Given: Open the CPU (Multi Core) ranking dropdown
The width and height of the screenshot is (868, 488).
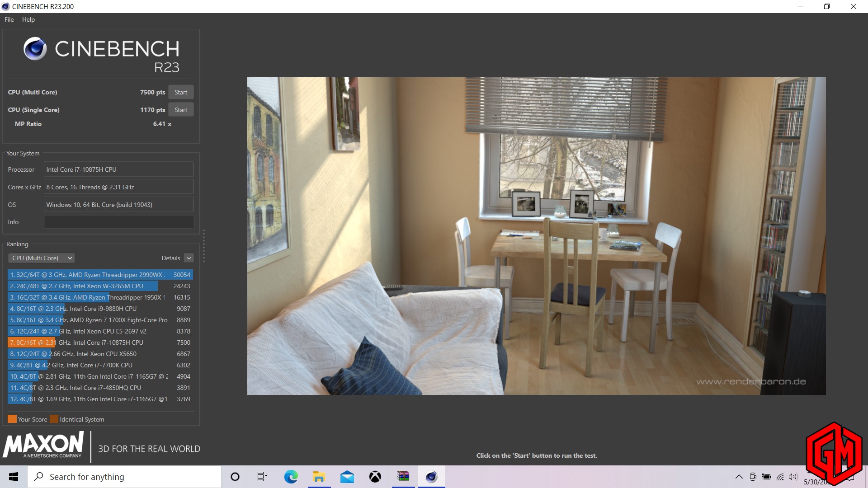Looking at the screenshot, I should [x=42, y=258].
